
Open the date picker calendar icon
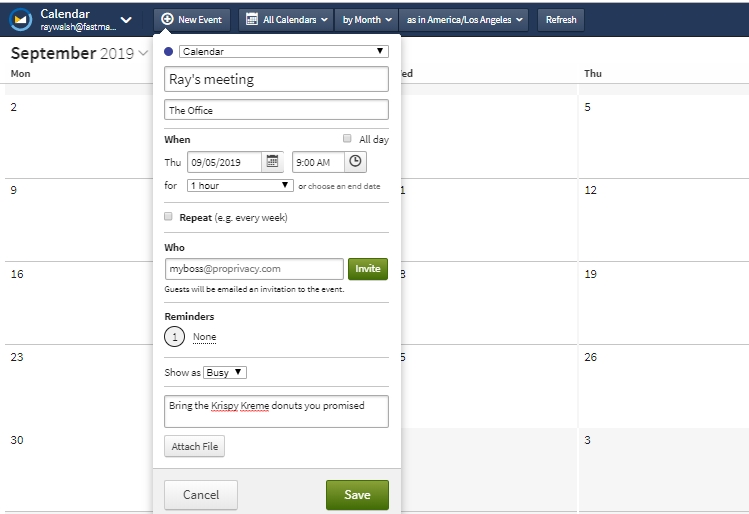[x=272, y=161]
